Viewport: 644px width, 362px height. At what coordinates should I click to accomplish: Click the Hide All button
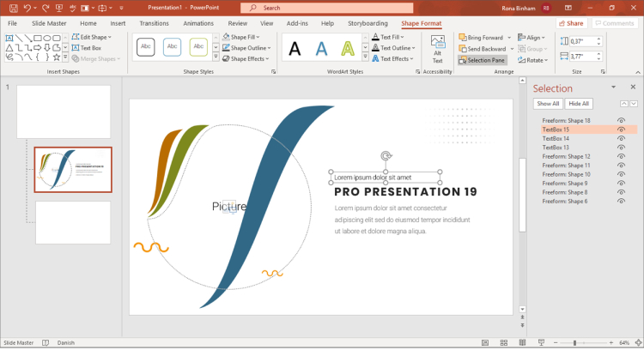[579, 104]
